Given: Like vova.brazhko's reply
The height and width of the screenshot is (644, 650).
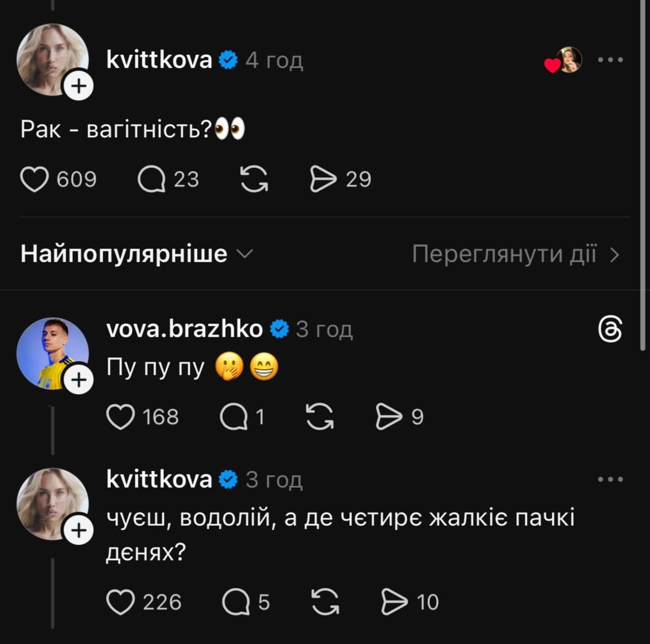Looking at the screenshot, I should coord(120,417).
